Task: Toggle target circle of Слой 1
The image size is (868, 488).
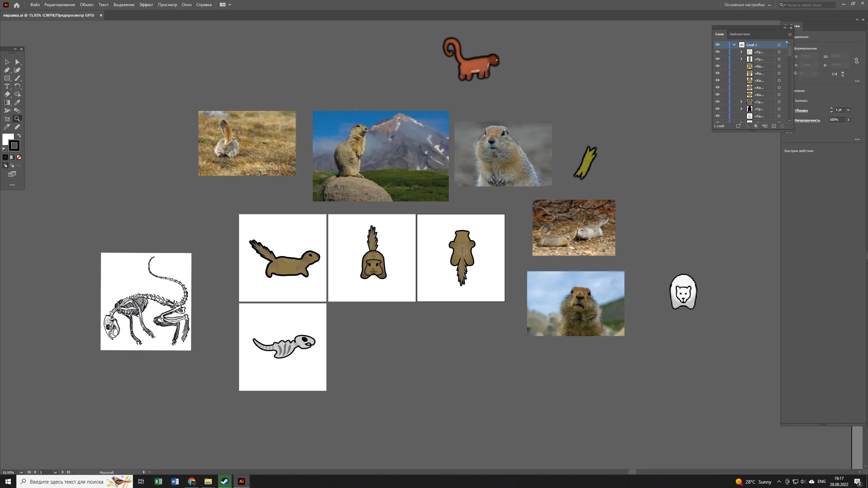Action: [x=779, y=45]
